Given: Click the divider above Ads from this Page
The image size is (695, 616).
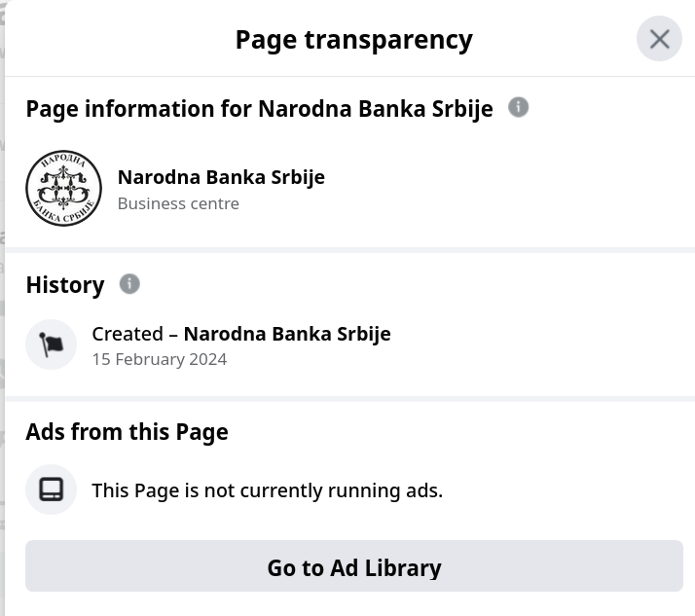Looking at the screenshot, I should (x=350, y=399).
